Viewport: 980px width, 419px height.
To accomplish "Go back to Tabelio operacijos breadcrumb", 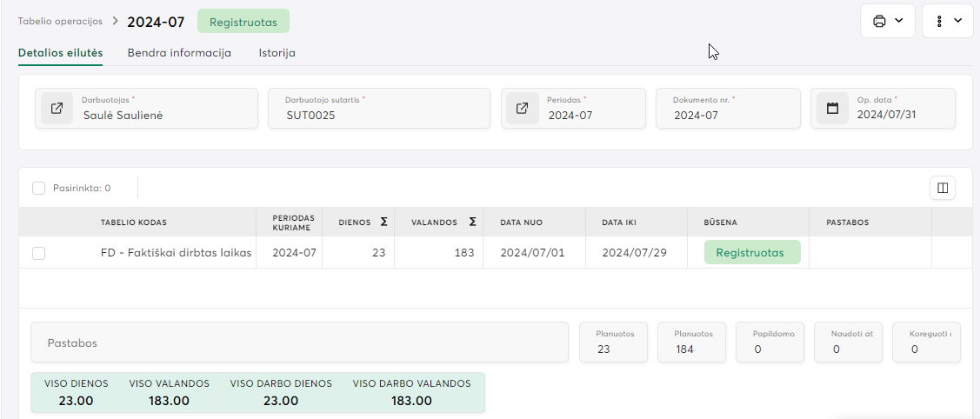I will point(60,21).
